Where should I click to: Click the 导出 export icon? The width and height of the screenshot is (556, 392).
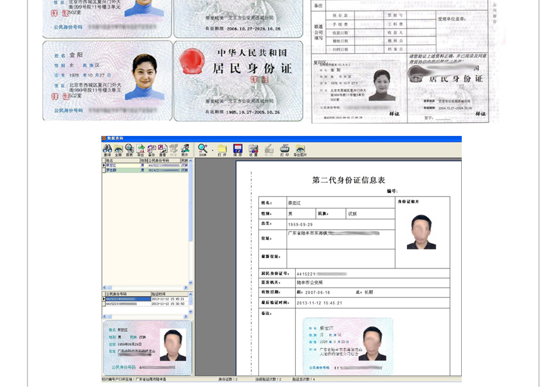click(140, 150)
